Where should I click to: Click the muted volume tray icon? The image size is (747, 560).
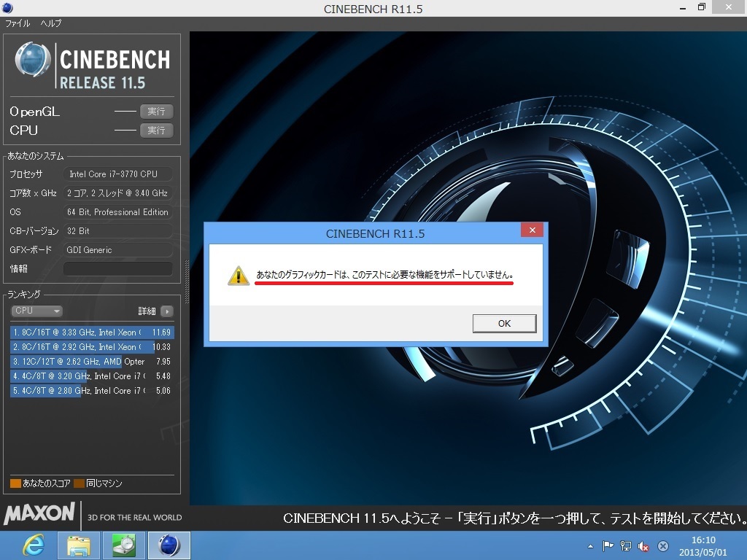643,546
